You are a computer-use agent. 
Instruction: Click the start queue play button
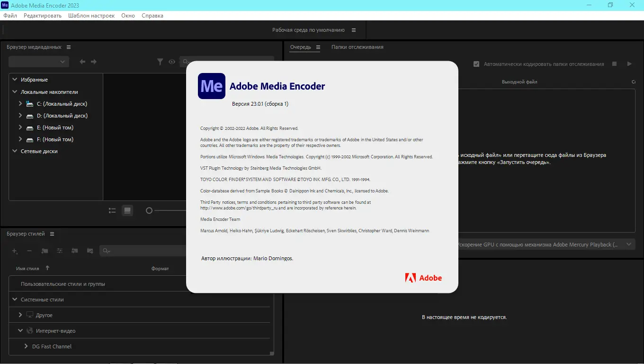629,64
